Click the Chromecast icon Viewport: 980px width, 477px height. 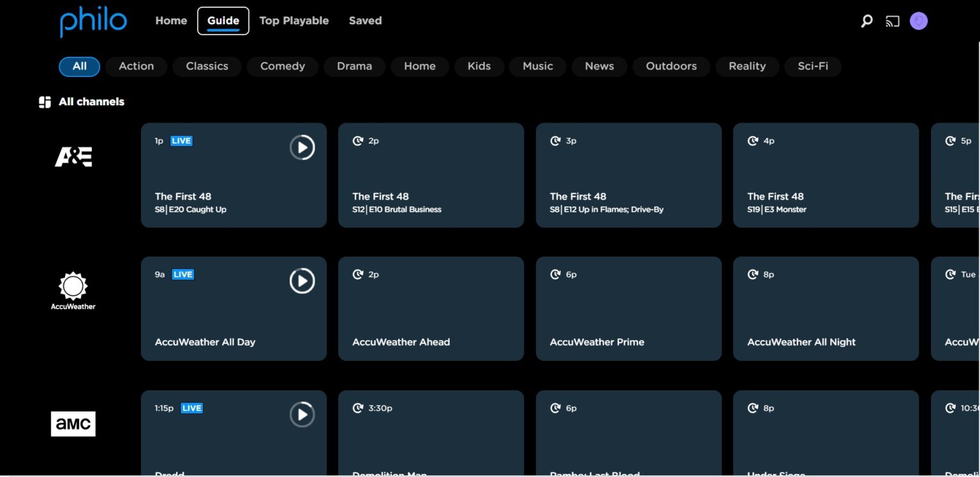[x=892, y=20]
